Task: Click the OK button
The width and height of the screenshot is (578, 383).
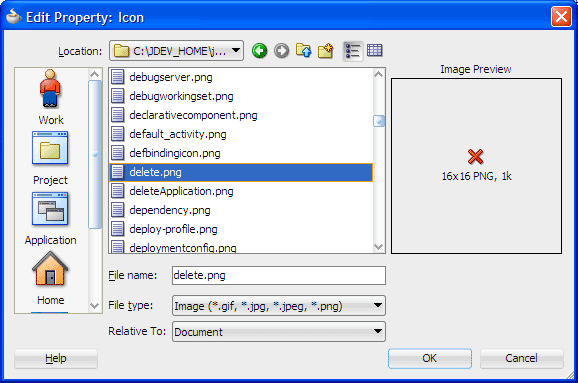Action: pos(430,358)
